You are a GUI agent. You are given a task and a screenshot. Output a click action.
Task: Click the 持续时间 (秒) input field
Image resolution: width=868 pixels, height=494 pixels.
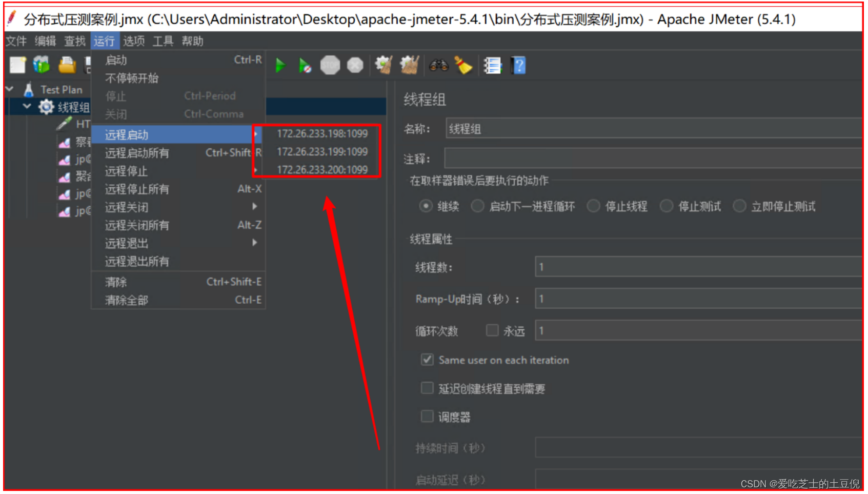pyautogui.click(x=698, y=448)
